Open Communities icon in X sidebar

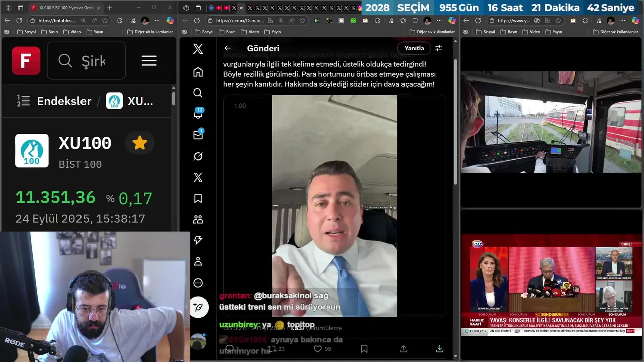point(198,219)
